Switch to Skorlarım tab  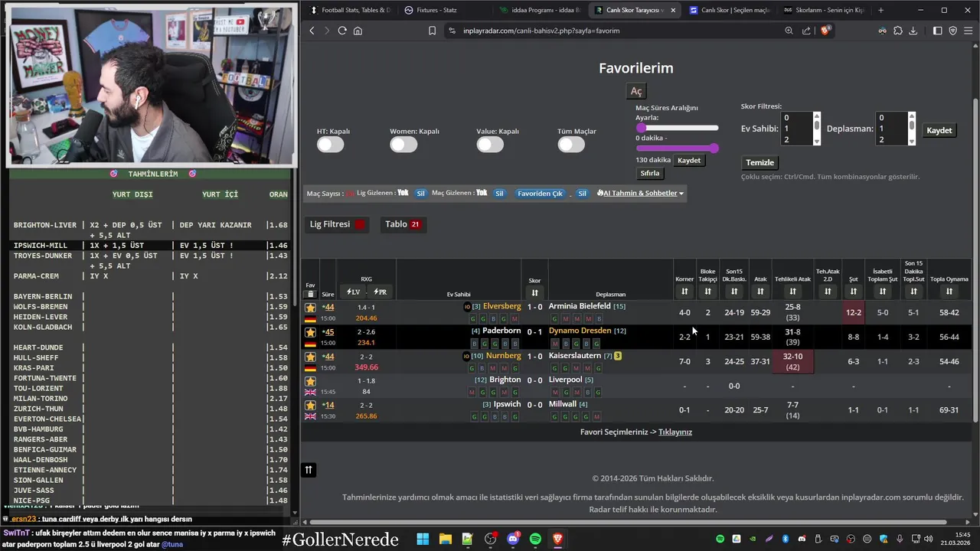click(x=825, y=10)
